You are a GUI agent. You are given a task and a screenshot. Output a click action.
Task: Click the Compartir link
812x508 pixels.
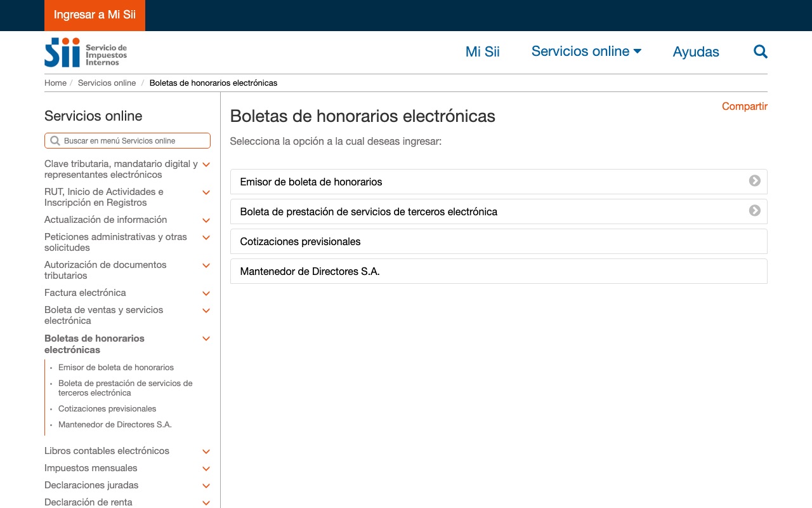point(744,106)
